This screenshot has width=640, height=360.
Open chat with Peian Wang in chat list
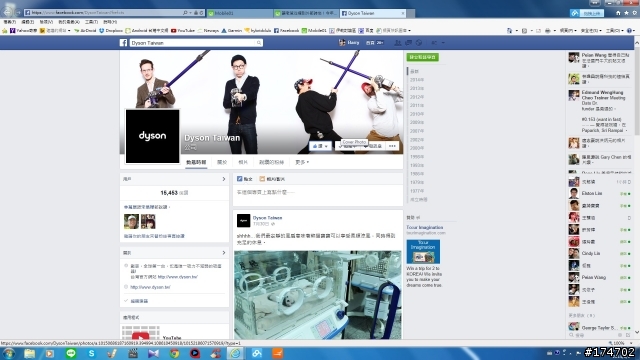pos(600,278)
